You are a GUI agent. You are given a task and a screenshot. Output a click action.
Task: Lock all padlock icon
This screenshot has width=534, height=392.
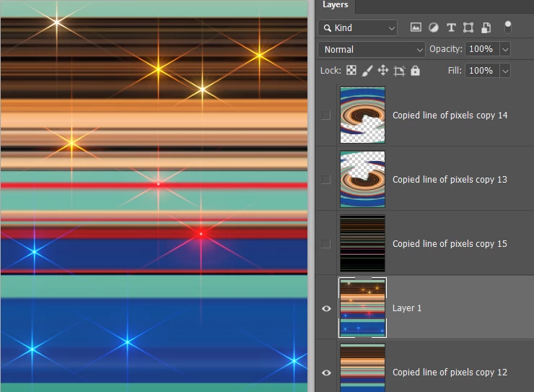415,71
